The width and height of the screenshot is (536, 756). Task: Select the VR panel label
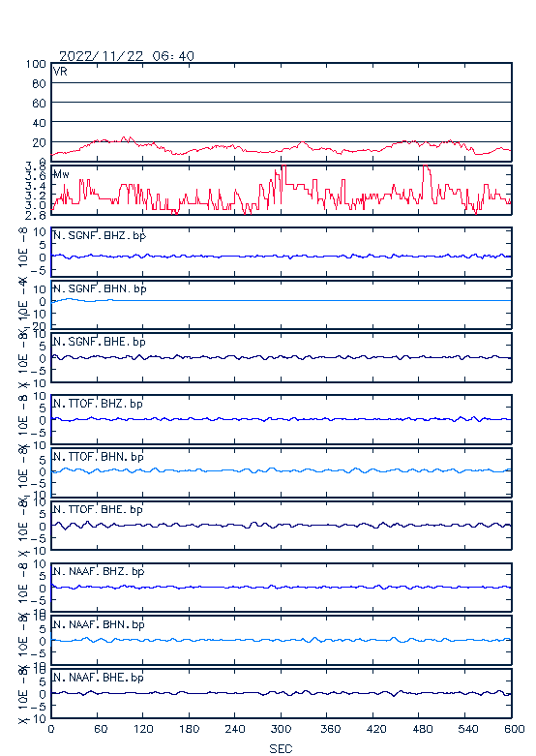(60, 72)
